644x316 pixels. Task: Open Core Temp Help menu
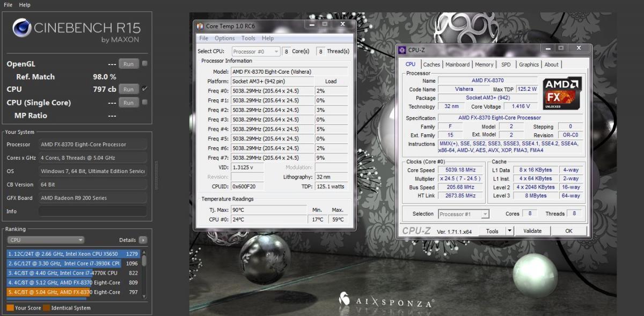[268, 38]
